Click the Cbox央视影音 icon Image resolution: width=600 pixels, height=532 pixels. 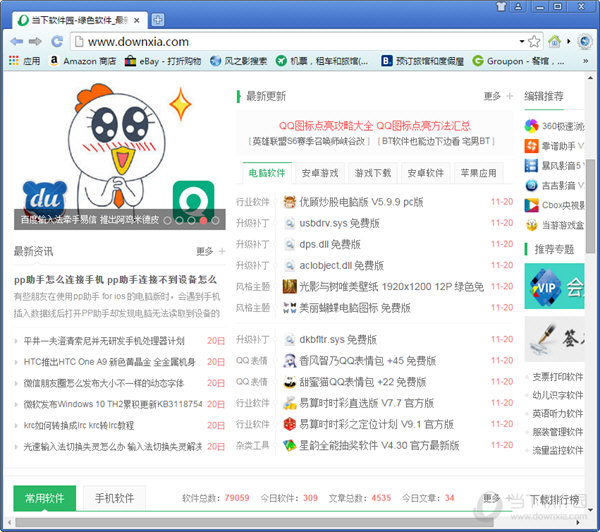(x=532, y=206)
